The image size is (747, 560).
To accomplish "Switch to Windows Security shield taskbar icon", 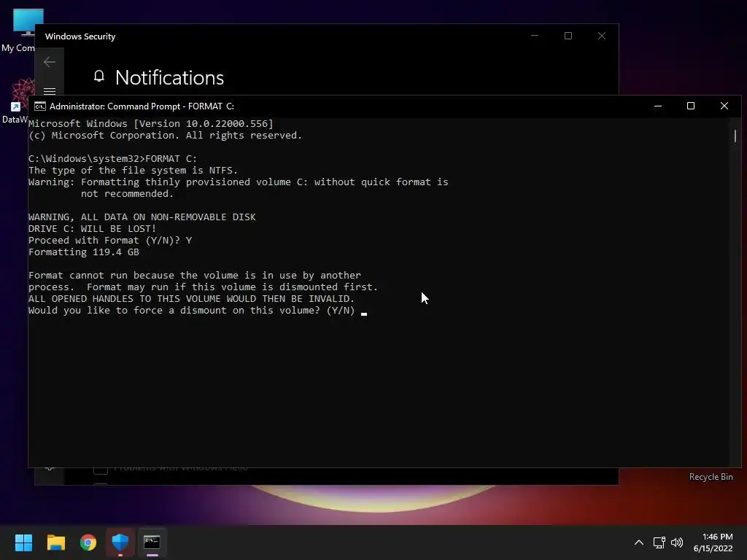I will [120, 542].
